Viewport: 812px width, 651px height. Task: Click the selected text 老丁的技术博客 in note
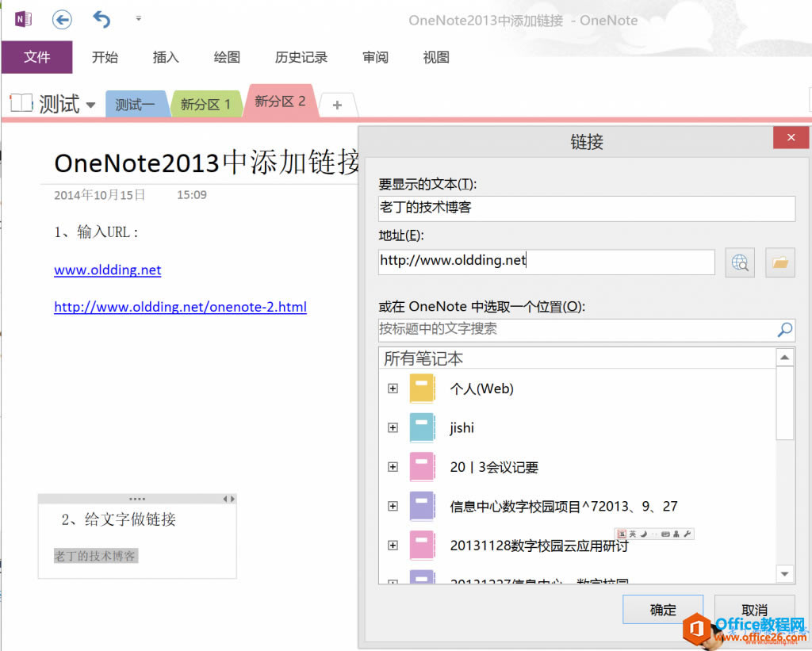pyautogui.click(x=95, y=556)
